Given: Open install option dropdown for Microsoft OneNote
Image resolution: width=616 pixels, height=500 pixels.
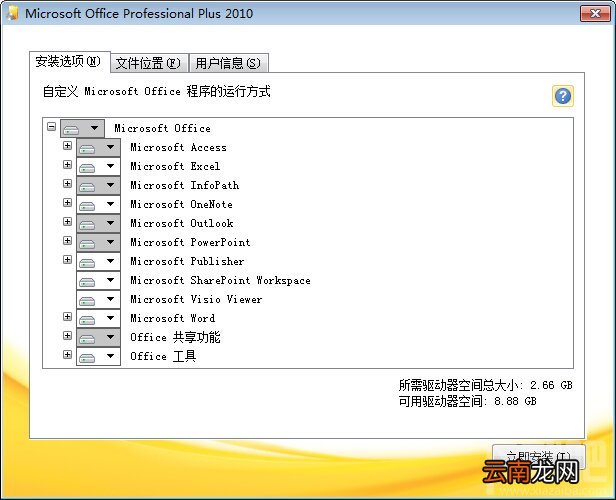Looking at the screenshot, I should pyautogui.click(x=98, y=205).
